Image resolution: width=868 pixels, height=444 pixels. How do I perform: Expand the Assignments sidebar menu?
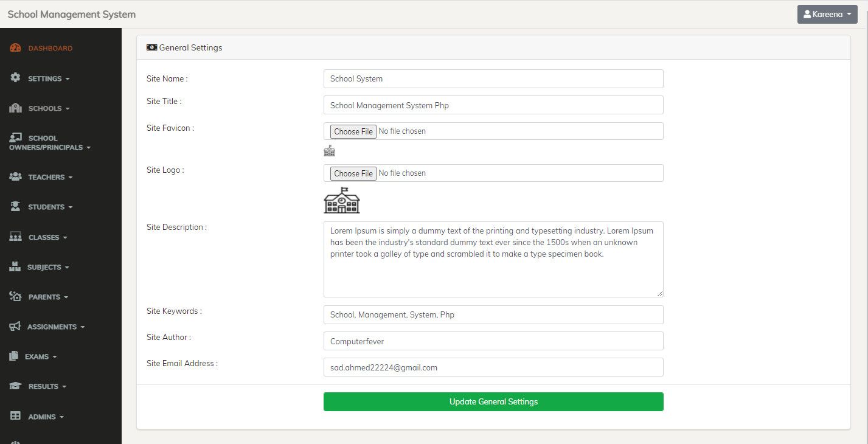(x=56, y=327)
